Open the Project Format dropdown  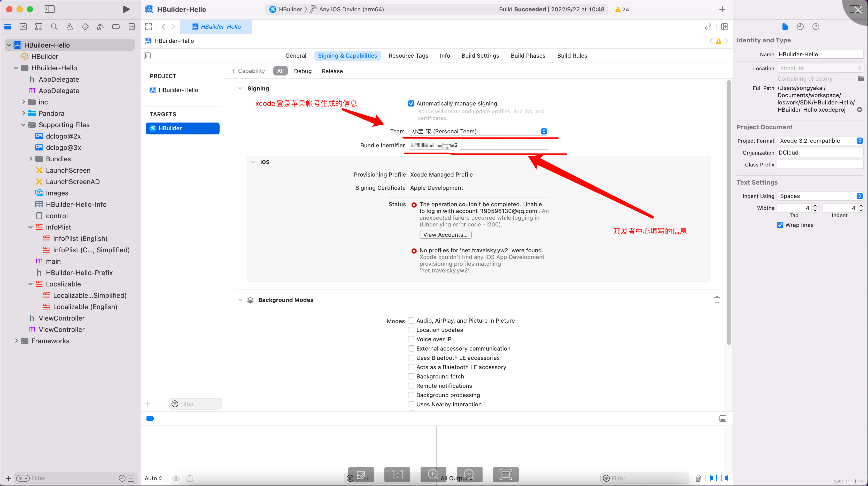point(820,141)
